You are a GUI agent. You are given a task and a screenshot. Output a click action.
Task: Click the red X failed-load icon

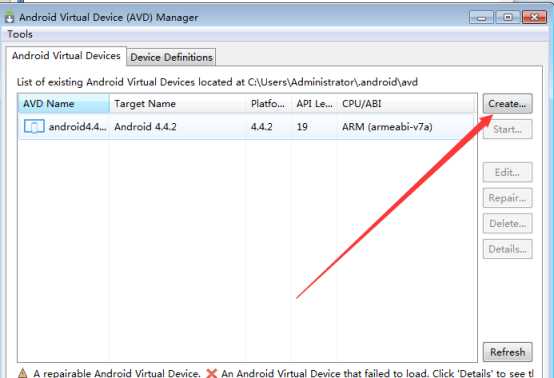211,373
